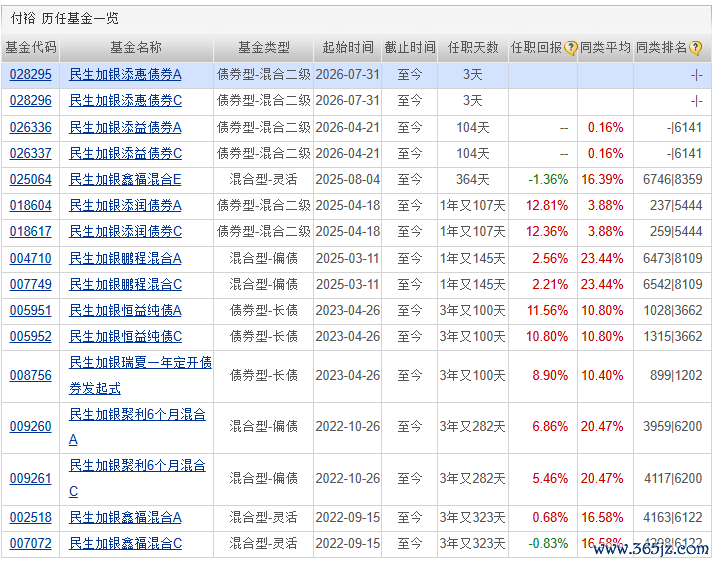
Task: Open fund code link 002518
Action: point(31,517)
